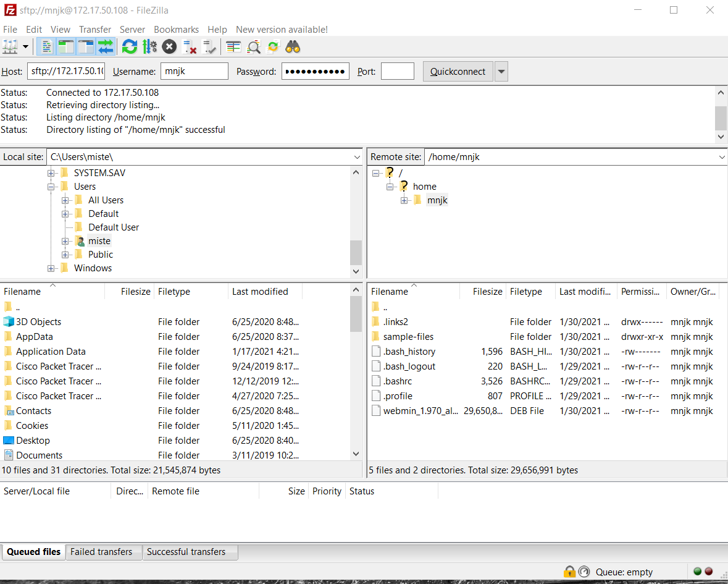Open the Edit menu
Viewport: 728px width, 584px height.
click(34, 29)
